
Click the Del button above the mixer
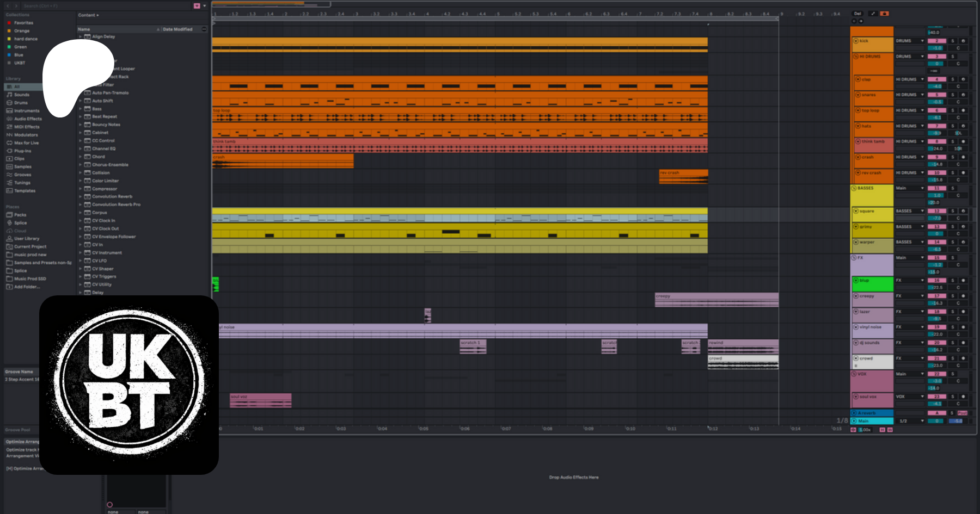(857, 14)
